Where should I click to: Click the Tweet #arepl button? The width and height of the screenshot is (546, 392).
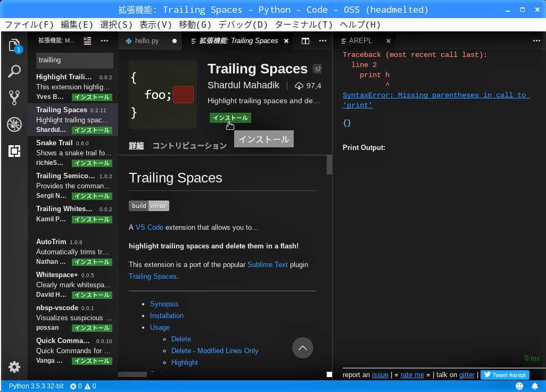click(x=505, y=375)
